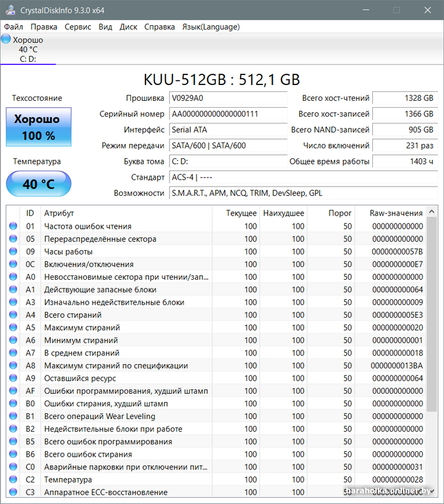This screenshot has width=444, height=504.
Task: Select the Всего операций Wear Leveling row
Action: (x=216, y=416)
